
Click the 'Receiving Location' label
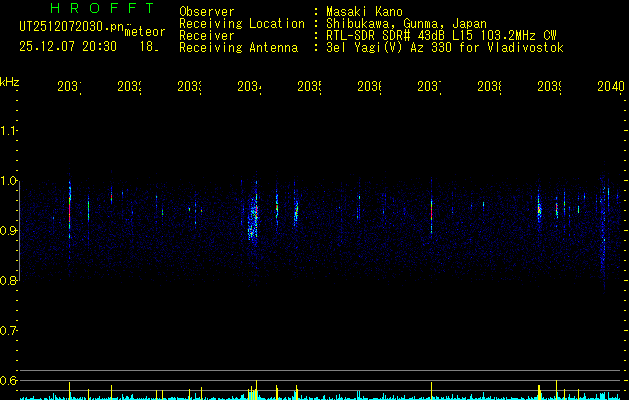(242, 24)
